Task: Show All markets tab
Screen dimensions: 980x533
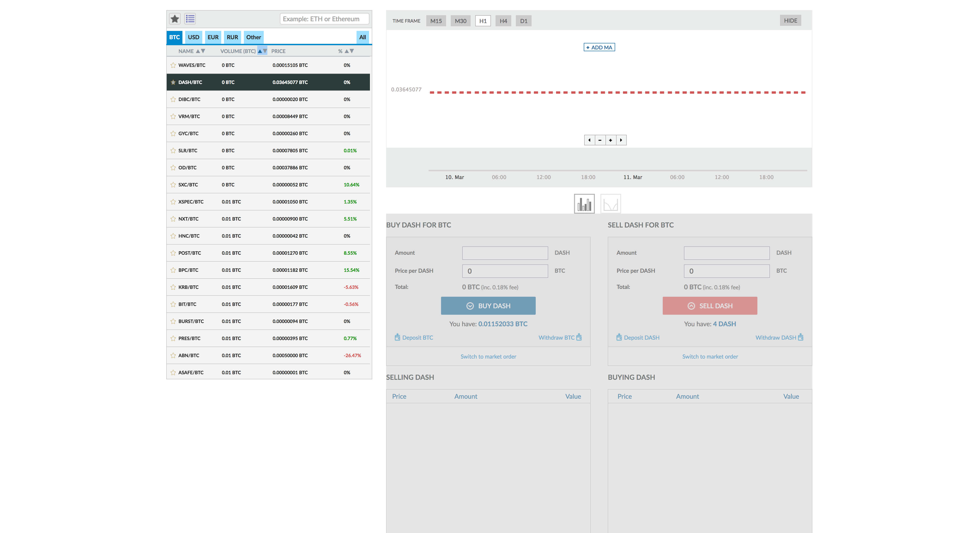Action: 363,37
